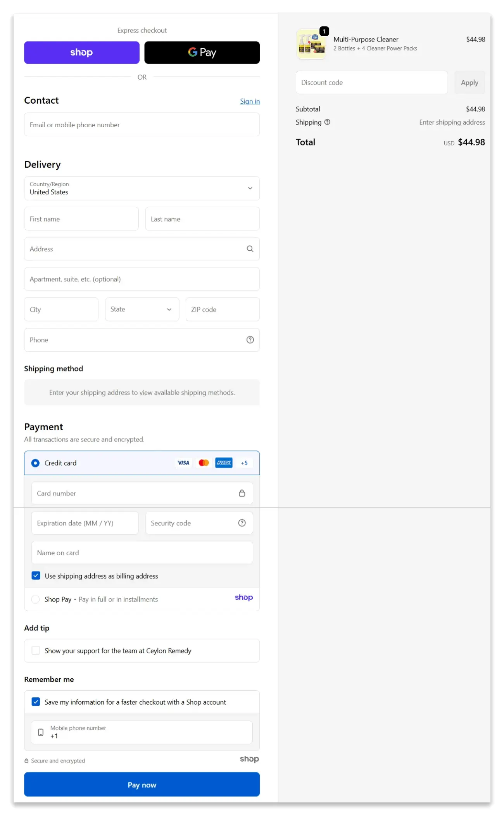Click the Security code help icon

pyautogui.click(x=242, y=523)
